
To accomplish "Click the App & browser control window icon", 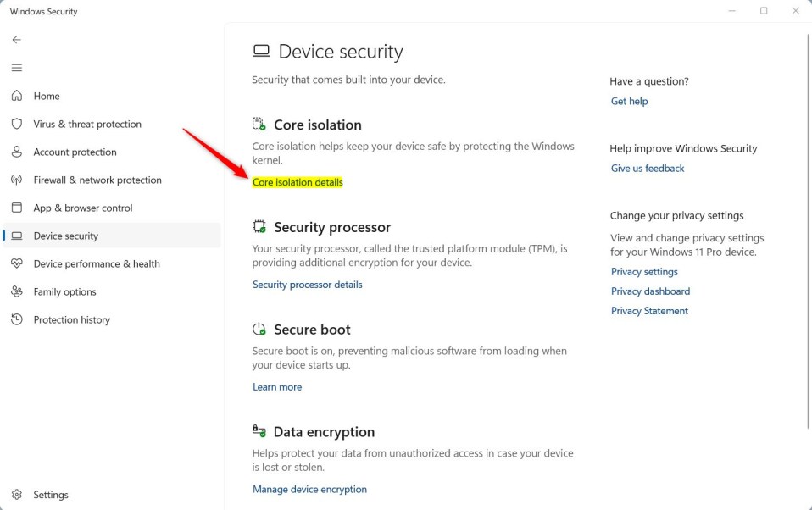I will coord(17,208).
